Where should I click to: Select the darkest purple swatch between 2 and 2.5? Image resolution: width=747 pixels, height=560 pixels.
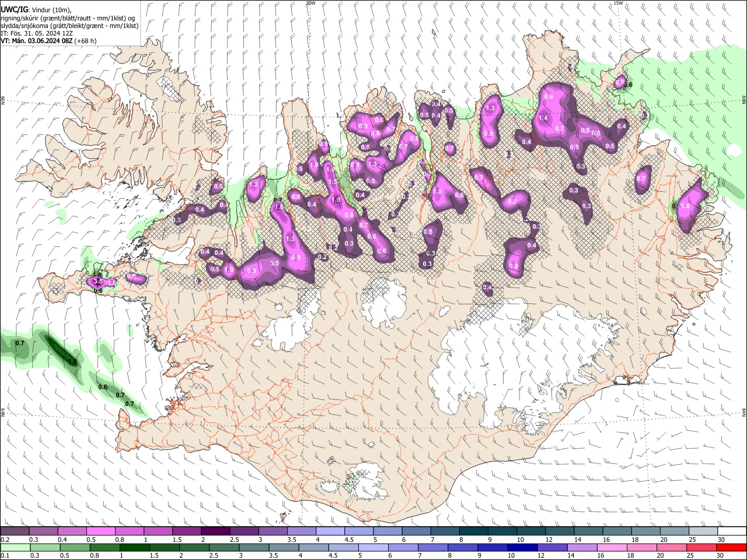click(x=215, y=531)
